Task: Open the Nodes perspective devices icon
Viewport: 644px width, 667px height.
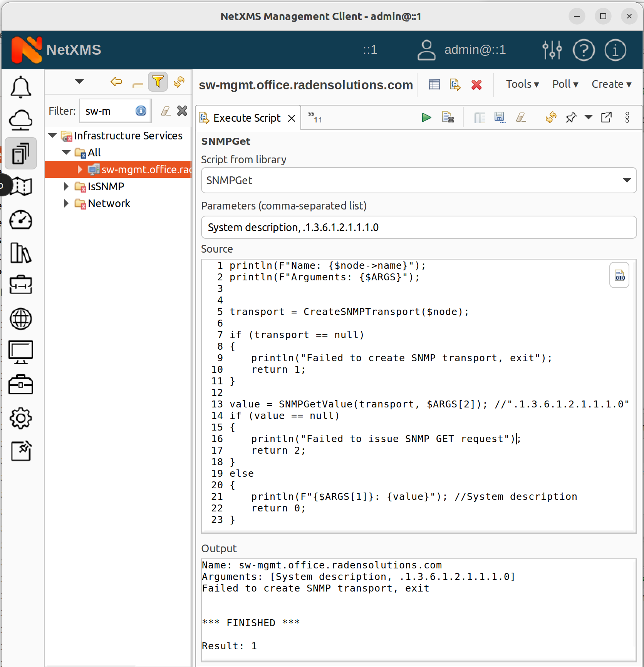Action: click(21, 153)
